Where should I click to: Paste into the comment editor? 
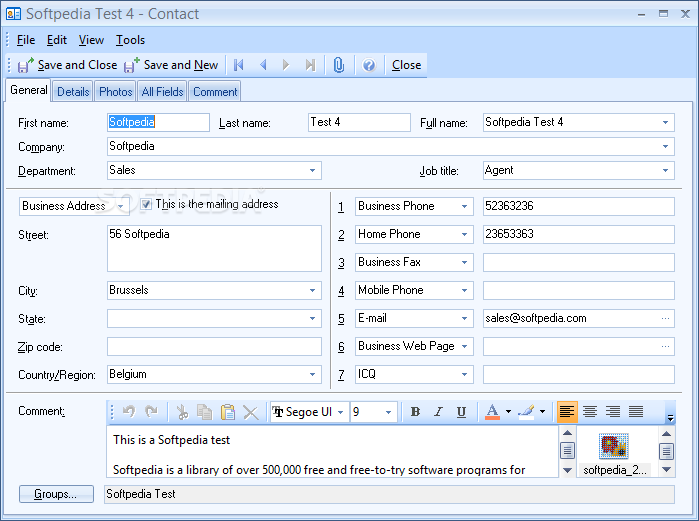[x=228, y=412]
